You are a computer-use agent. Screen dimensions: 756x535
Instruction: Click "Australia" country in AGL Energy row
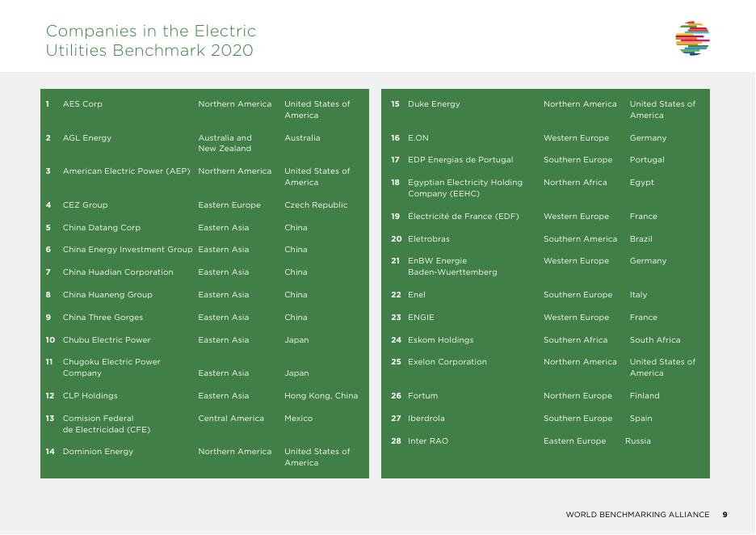[x=302, y=138]
